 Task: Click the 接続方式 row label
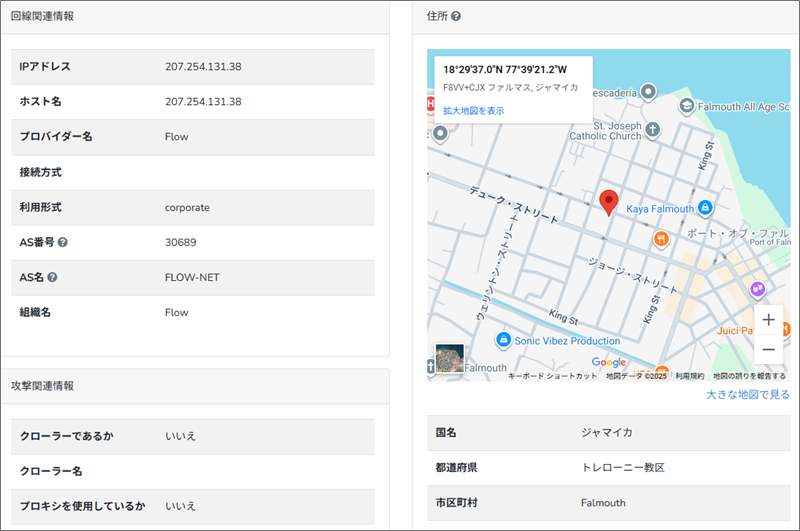point(40,172)
